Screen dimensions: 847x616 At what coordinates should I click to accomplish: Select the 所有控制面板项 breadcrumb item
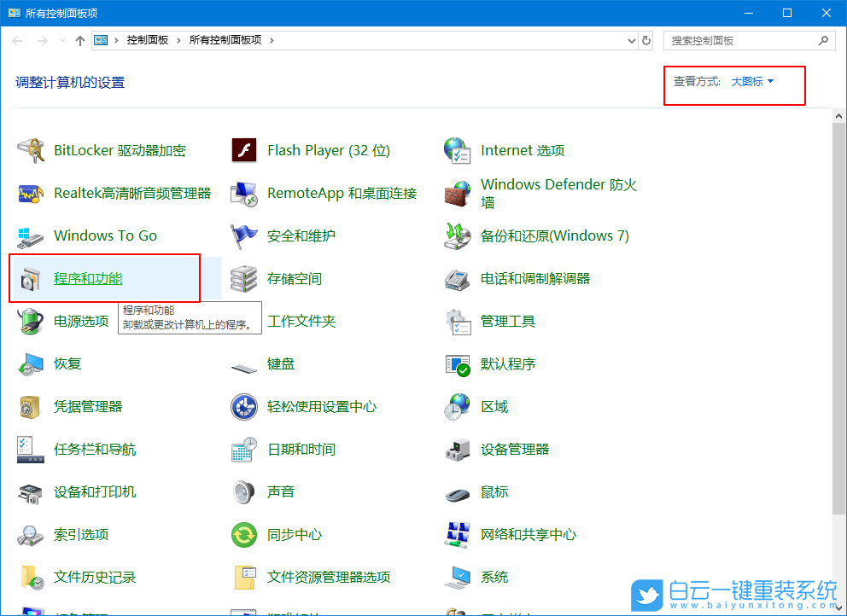point(228,39)
